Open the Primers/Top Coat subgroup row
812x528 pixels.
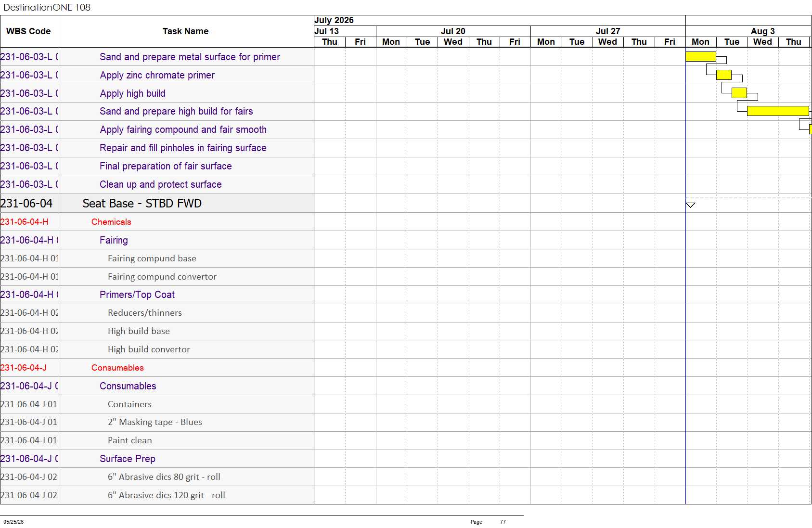[x=157, y=295]
